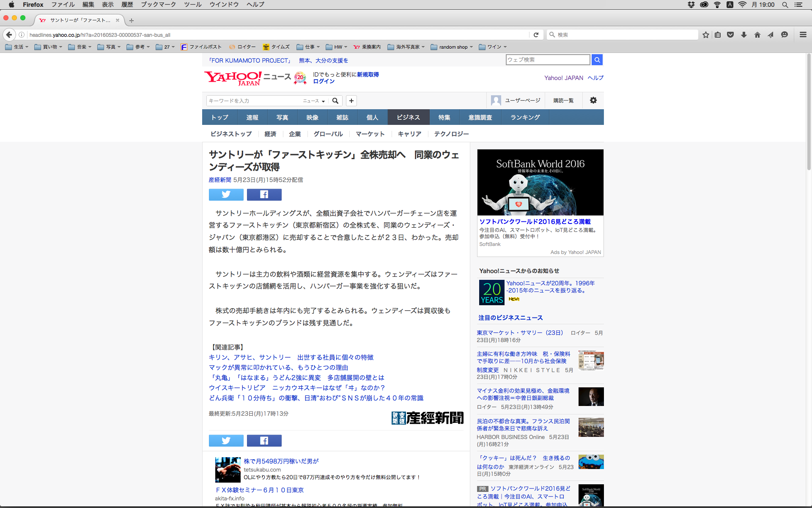Open the Firefox hamburger menu

[x=803, y=35]
